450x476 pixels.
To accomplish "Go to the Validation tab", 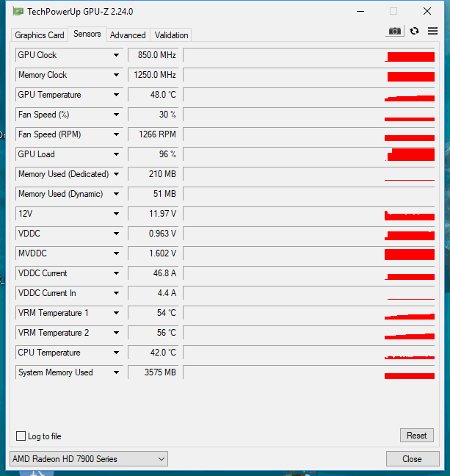I will (x=172, y=35).
